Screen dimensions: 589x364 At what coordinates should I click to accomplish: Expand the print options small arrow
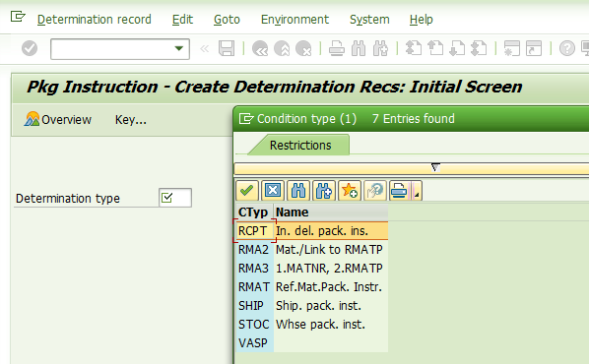point(417,191)
